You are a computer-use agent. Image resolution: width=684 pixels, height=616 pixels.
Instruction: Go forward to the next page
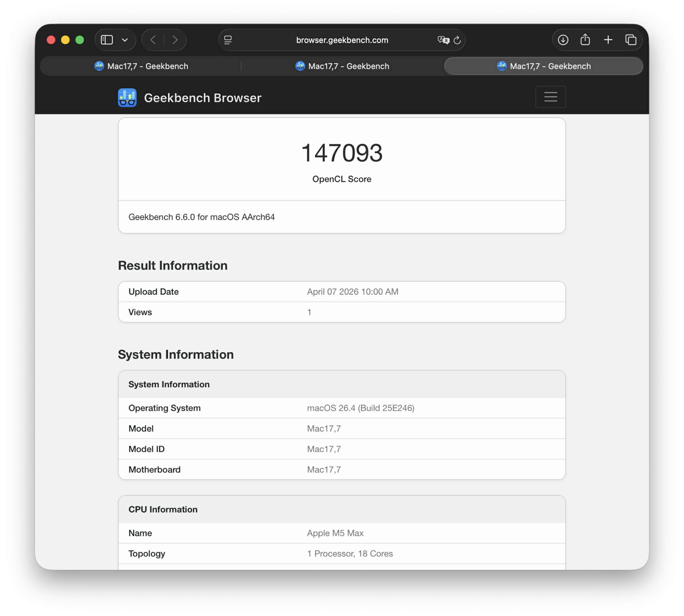point(175,40)
